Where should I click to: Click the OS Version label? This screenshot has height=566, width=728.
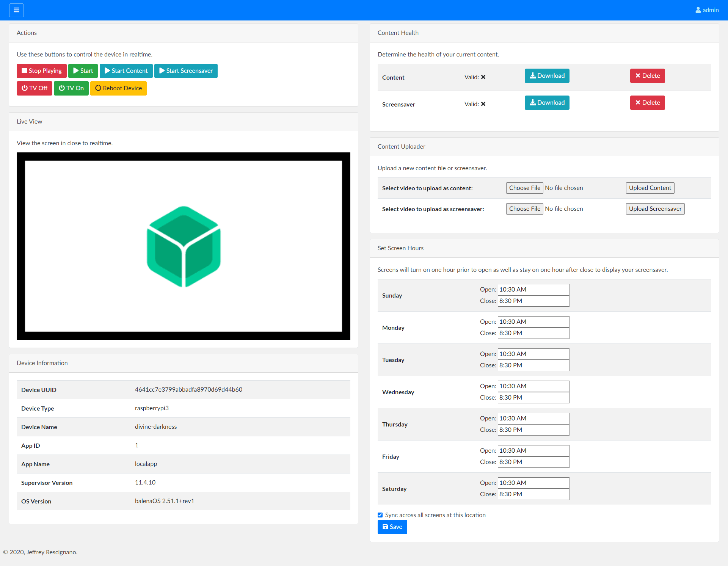click(x=36, y=502)
